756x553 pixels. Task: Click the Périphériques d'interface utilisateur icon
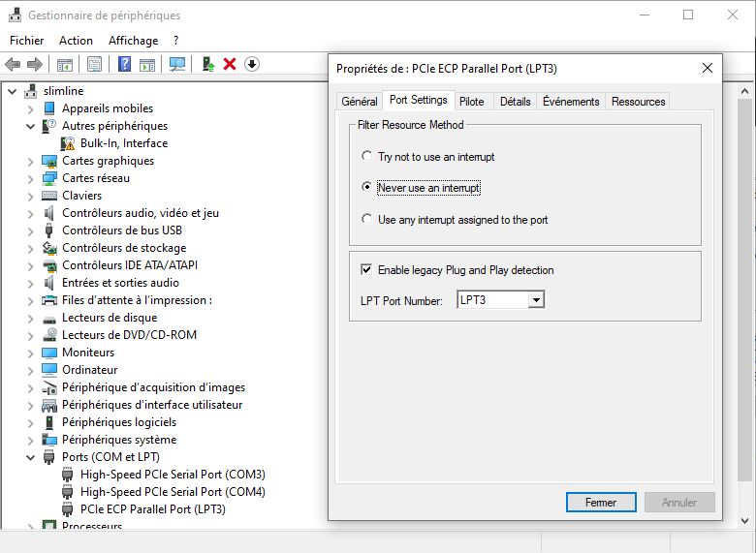coord(49,405)
